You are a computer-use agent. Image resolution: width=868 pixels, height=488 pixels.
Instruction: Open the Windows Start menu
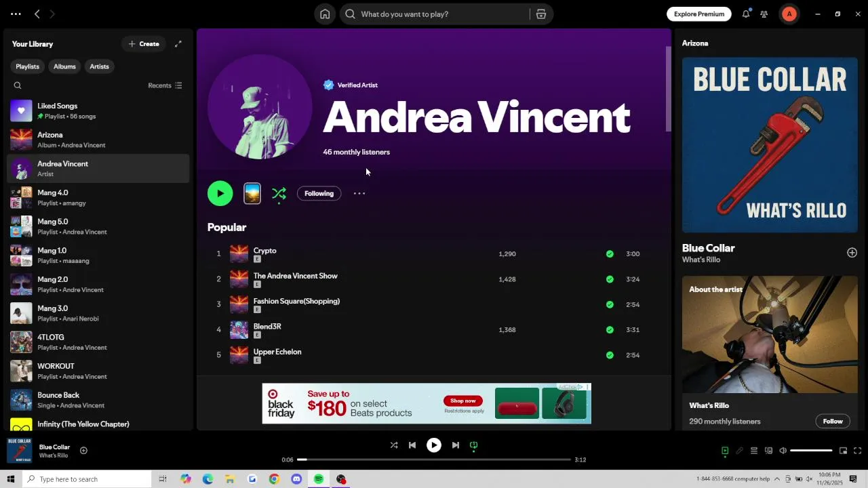click(10, 479)
